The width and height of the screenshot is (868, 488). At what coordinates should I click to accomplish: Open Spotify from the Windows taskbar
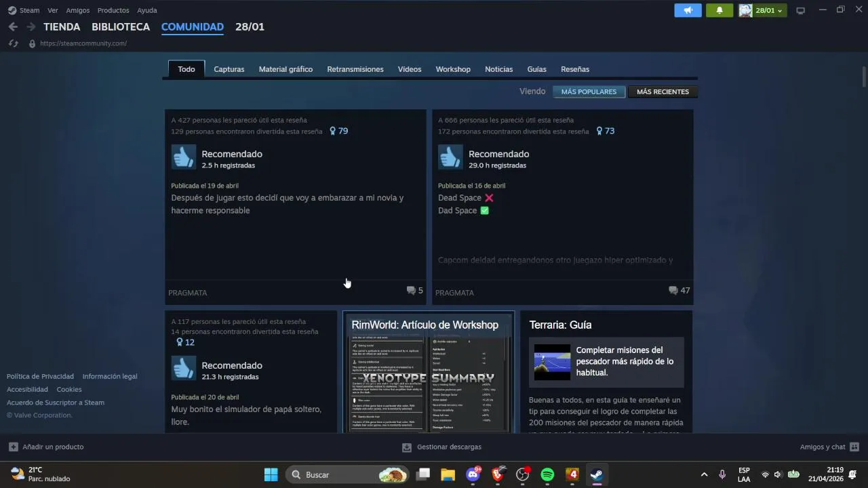(x=547, y=474)
